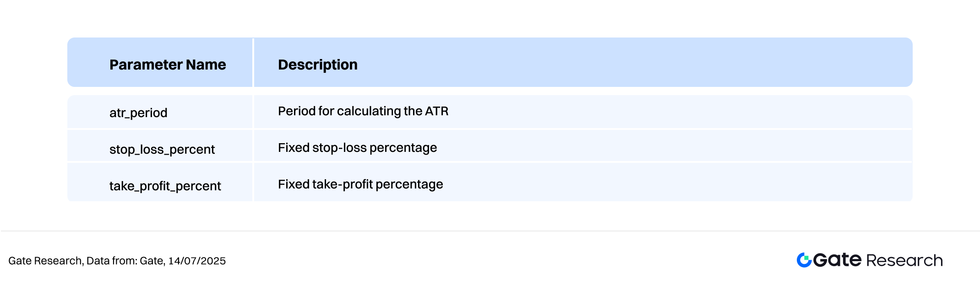The height and width of the screenshot is (290, 980).
Task: Select 'Fixed take-profit percentage' description
Action: pos(360,184)
